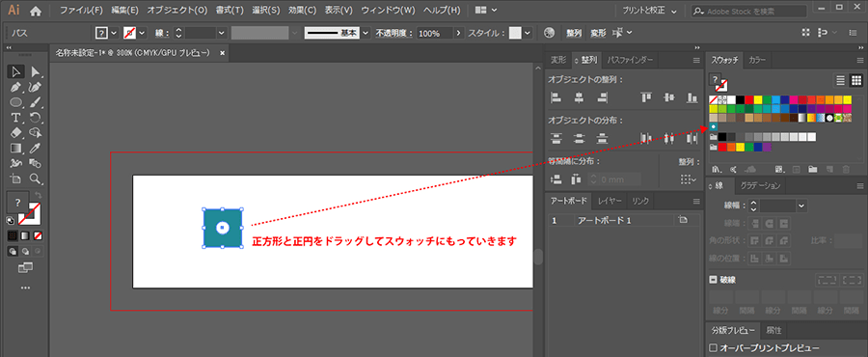Switch swatches to list view
The width and height of the screenshot is (868, 357).
(x=840, y=80)
